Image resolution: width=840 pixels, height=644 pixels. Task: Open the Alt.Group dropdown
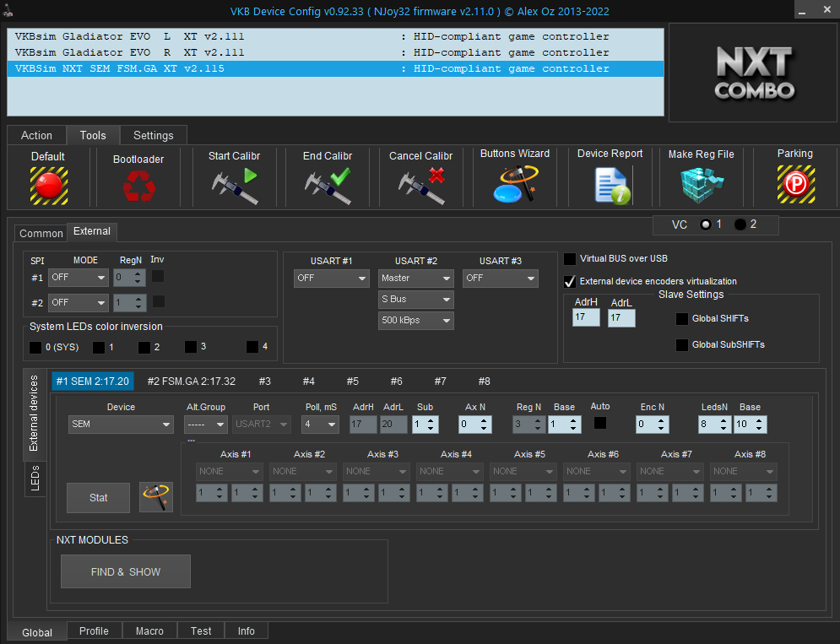coord(206,425)
